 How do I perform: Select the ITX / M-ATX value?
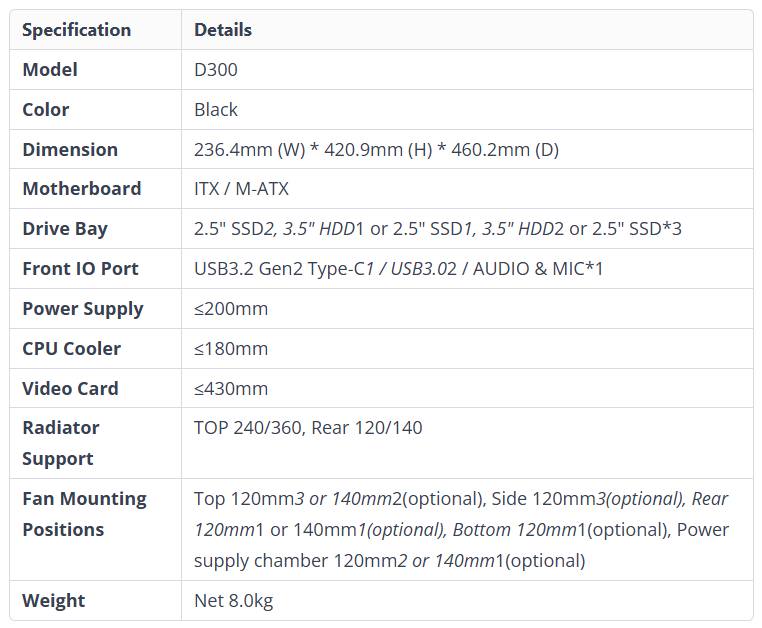(241, 189)
